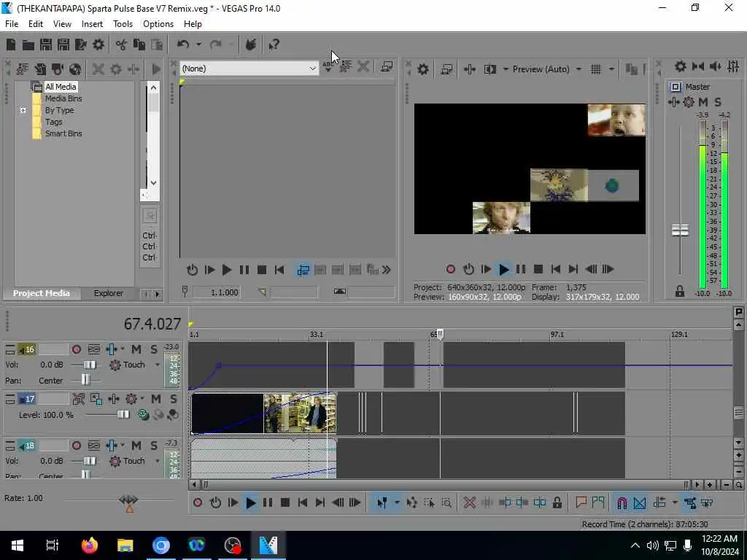The width and height of the screenshot is (747, 560).
Task: Mute track 16
Action: tap(136, 349)
